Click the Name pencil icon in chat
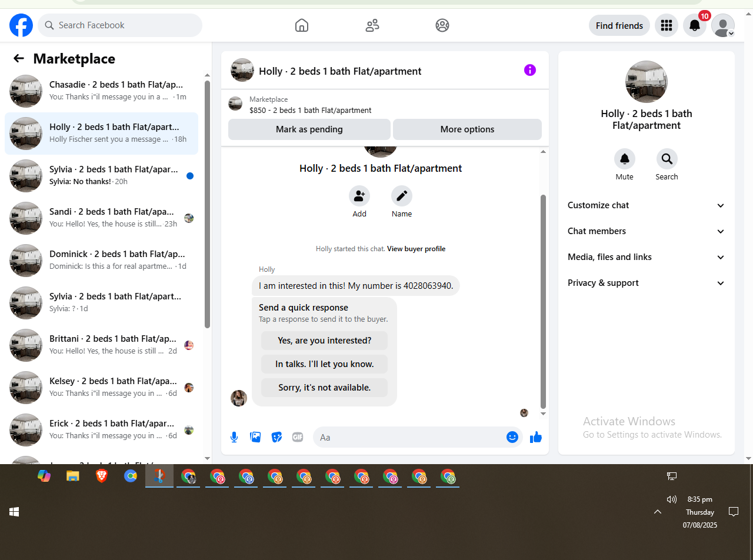Image resolution: width=753 pixels, height=560 pixels. [402, 196]
